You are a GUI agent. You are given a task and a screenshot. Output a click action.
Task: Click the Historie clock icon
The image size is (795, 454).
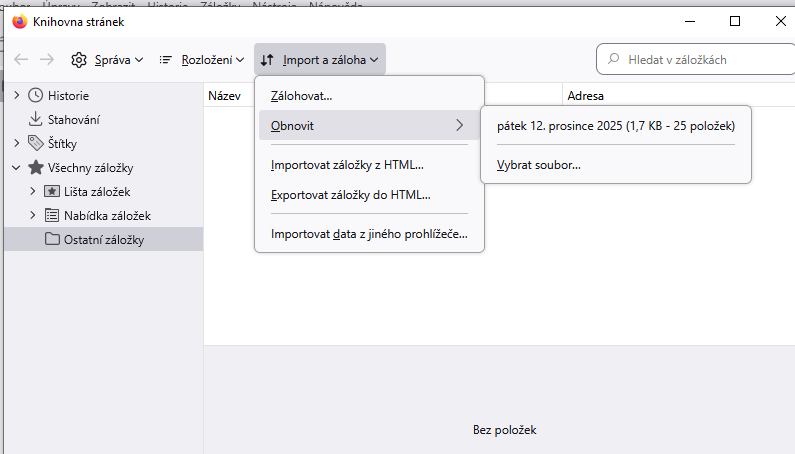36,96
